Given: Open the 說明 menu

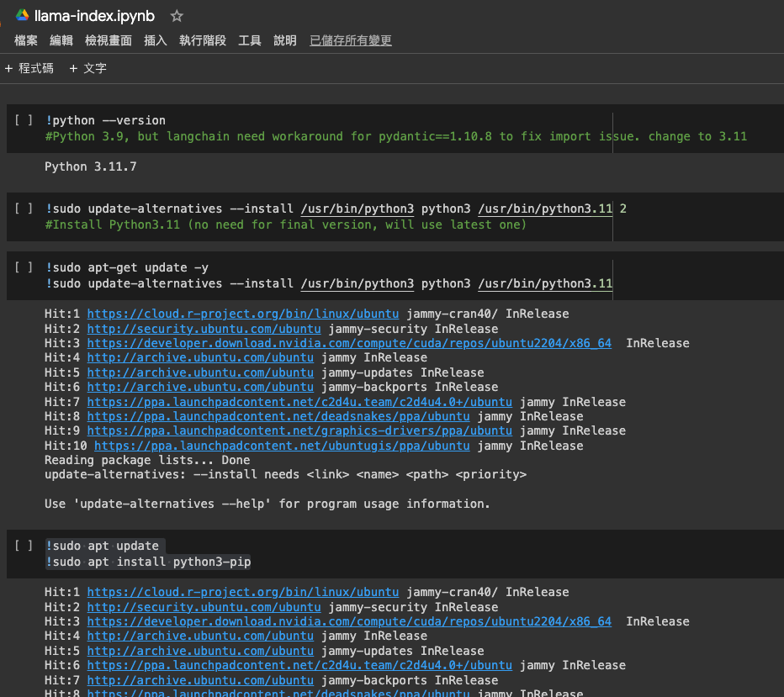Looking at the screenshot, I should pos(285,40).
